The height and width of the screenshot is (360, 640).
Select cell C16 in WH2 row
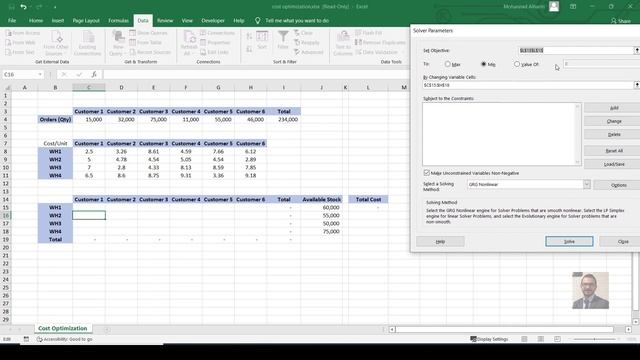(x=89, y=215)
